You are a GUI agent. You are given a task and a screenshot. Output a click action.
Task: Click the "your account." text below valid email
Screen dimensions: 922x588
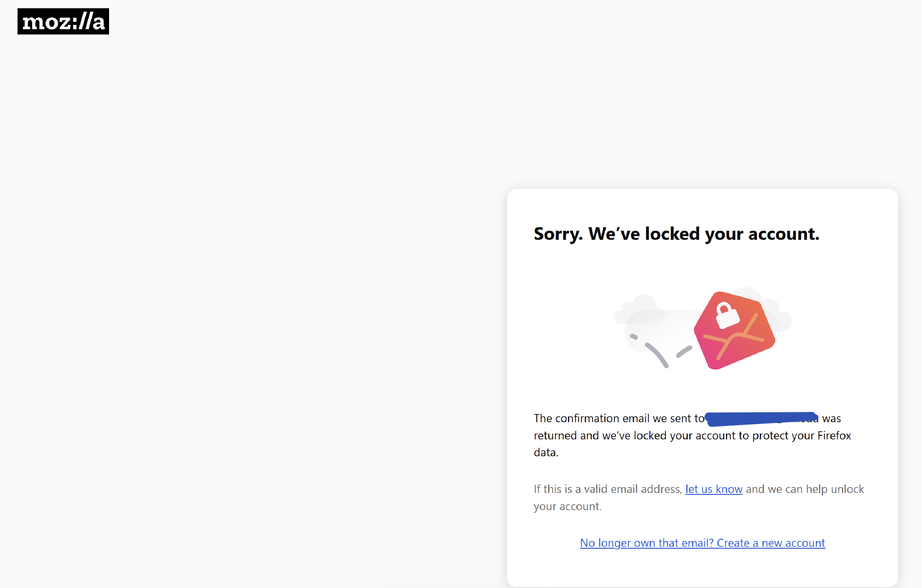(x=567, y=507)
